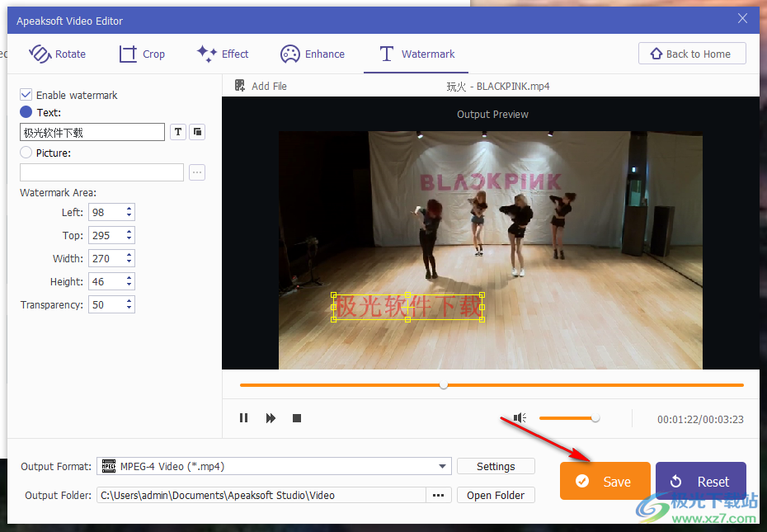This screenshot has height=532, width=767.
Task: Browse output folder with ellipsis button
Action: [438, 495]
